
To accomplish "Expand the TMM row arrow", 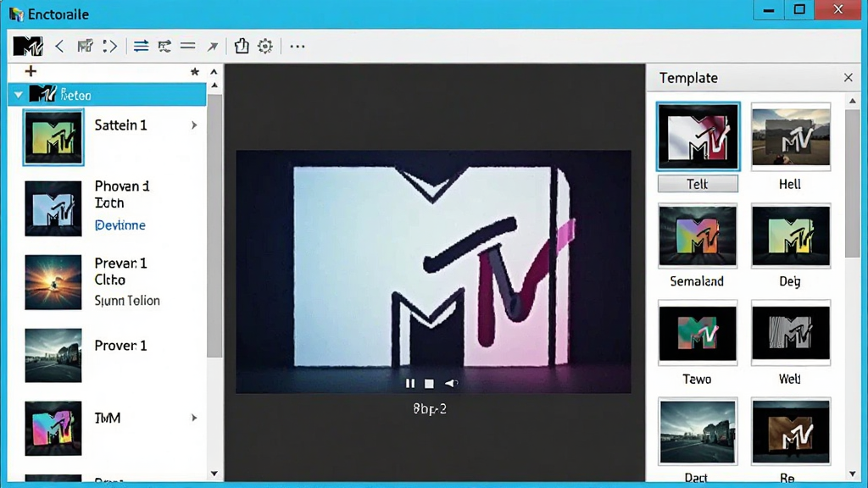I will (194, 418).
